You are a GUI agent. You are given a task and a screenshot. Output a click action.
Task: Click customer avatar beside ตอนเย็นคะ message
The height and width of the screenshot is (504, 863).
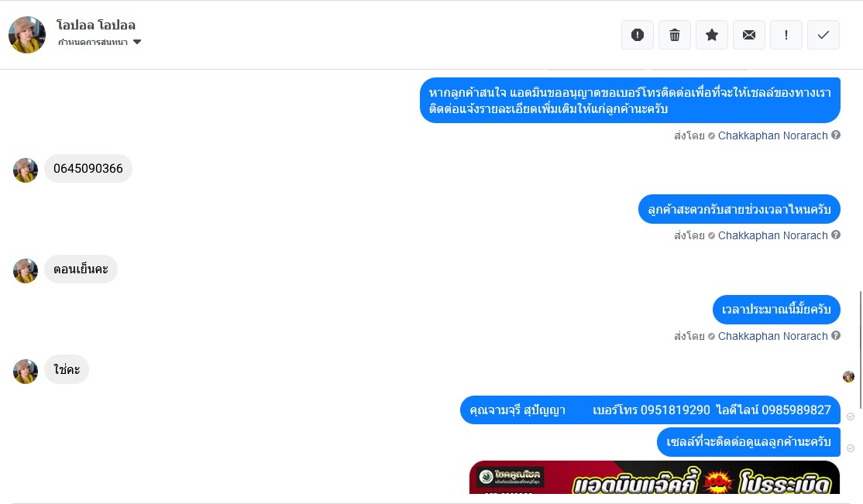26,271
